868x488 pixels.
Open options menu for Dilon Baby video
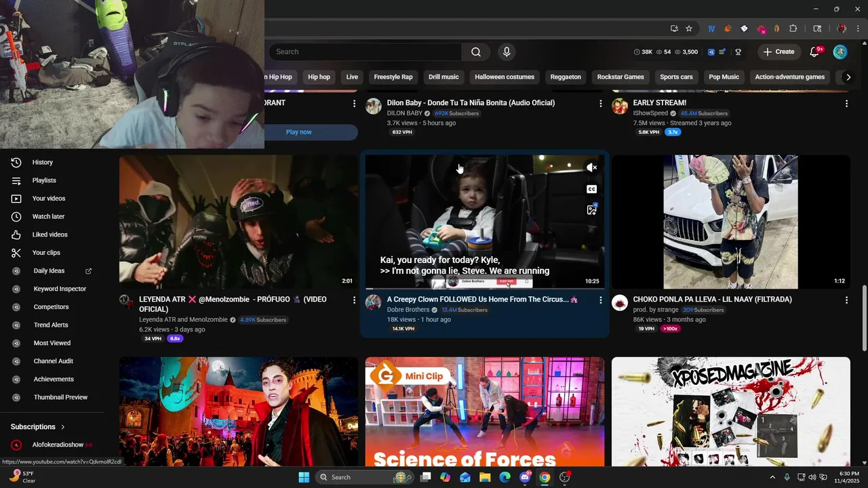(600, 104)
